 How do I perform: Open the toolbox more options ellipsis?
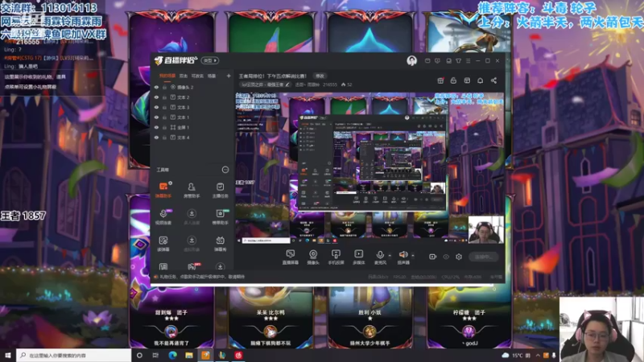[225, 170]
